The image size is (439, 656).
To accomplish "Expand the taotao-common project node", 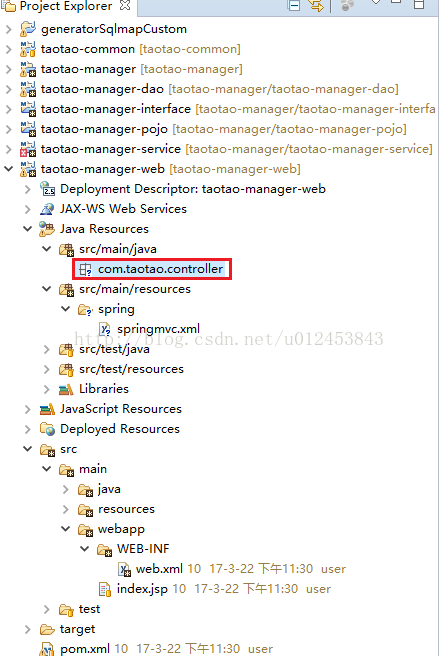I will [8, 49].
